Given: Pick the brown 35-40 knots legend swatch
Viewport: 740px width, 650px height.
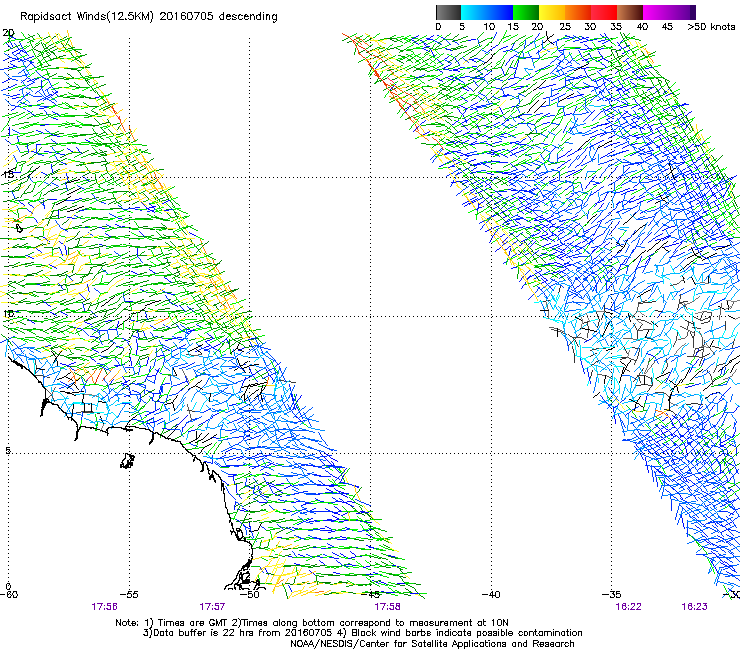Looking at the screenshot, I should point(630,12).
